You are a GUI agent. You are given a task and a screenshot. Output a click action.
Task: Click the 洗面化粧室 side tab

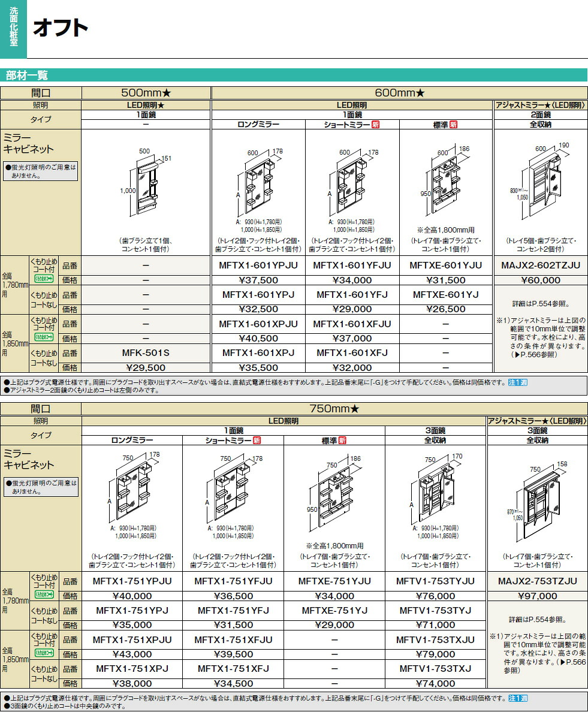click(x=14, y=29)
